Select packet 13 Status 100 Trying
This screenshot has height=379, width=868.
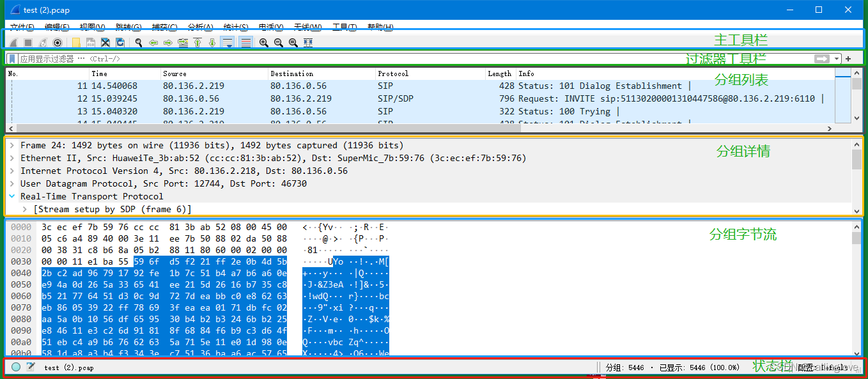(x=421, y=111)
